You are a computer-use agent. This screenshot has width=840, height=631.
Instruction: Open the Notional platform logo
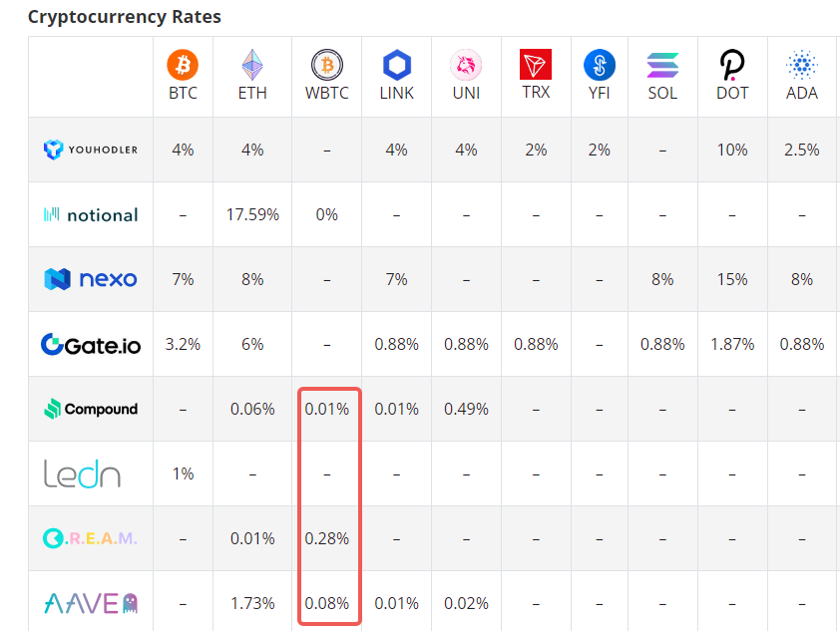coord(91,214)
